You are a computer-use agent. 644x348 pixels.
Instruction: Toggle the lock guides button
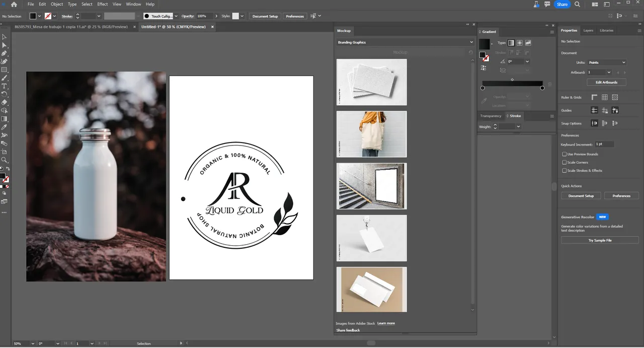tap(605, 110)
